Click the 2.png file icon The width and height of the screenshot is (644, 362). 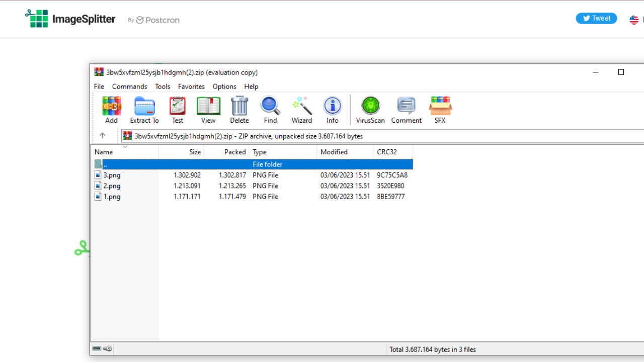click(98, 186)
